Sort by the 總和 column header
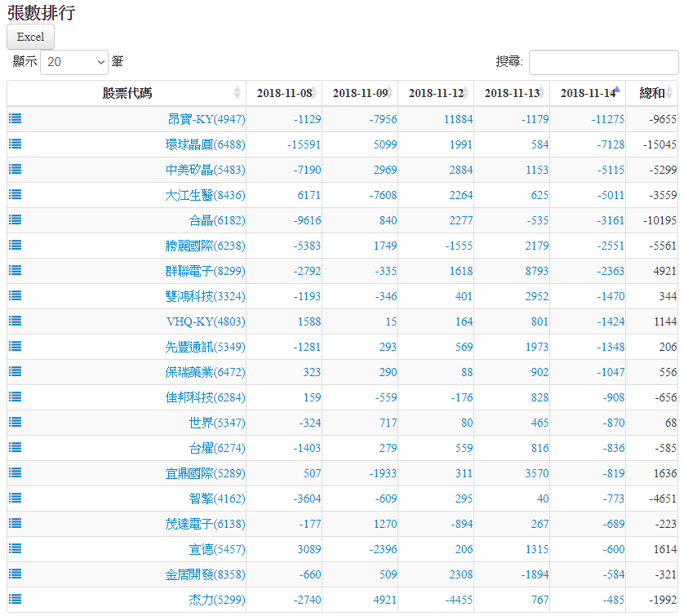 click(651, 93)
